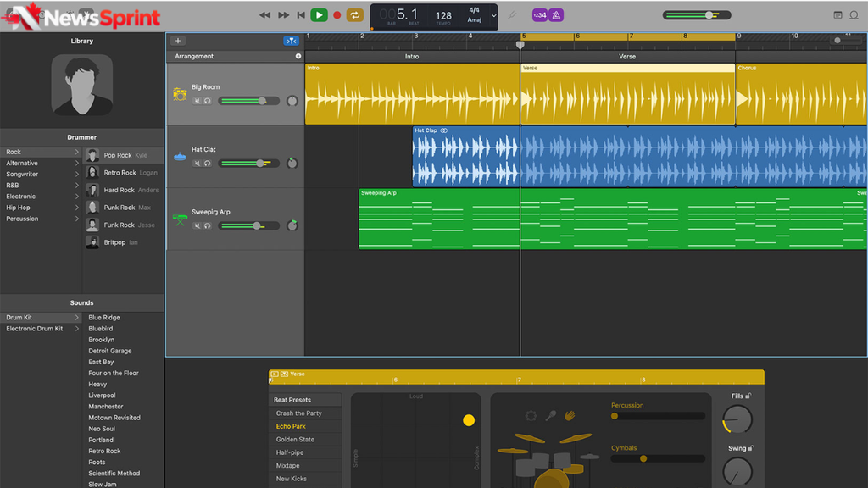Image resolution: width=868 pixels, height=488 pixels.
Task: Click the Hat Clap track icon
Action: [180, 157]
